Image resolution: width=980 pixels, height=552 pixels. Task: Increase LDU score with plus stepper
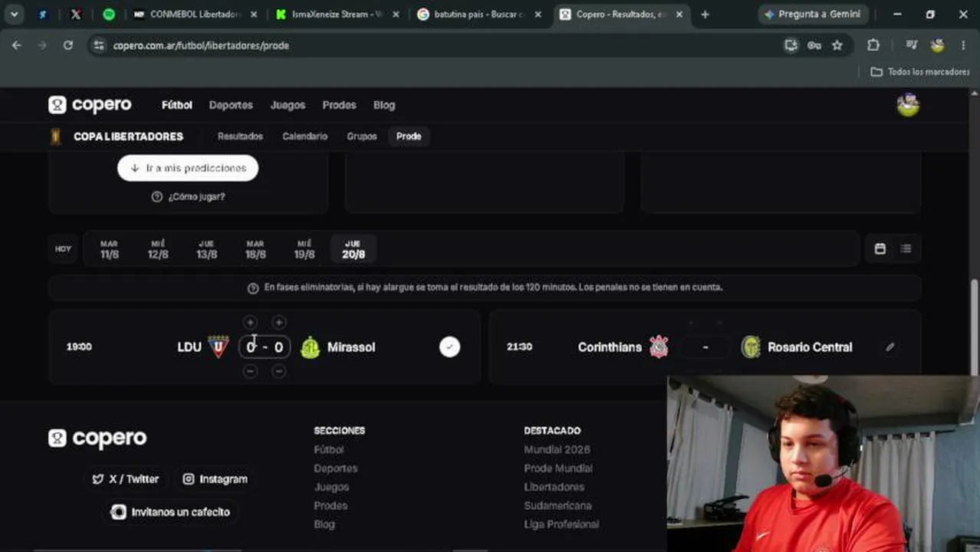click(250, 323)
